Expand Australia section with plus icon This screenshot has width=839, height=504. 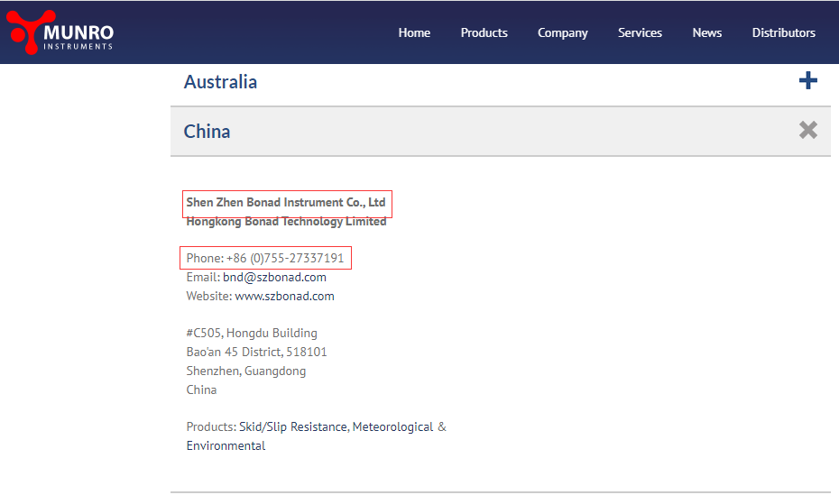807,81
